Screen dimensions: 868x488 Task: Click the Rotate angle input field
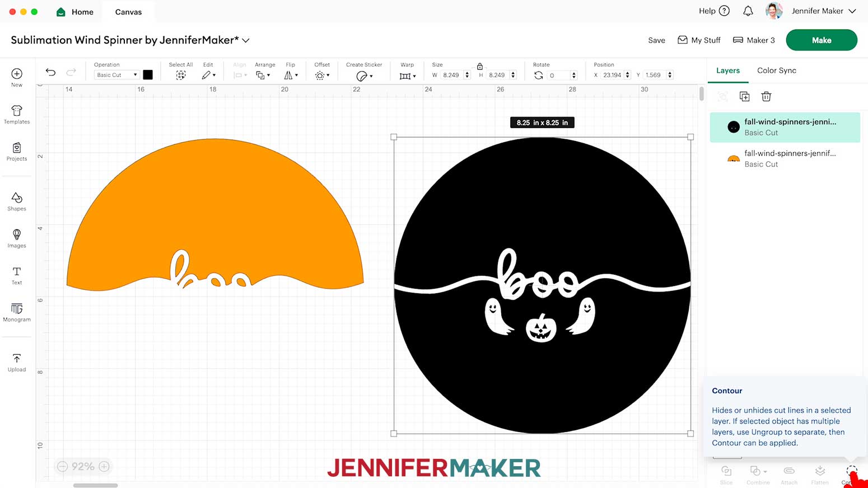tap(558, 75)
